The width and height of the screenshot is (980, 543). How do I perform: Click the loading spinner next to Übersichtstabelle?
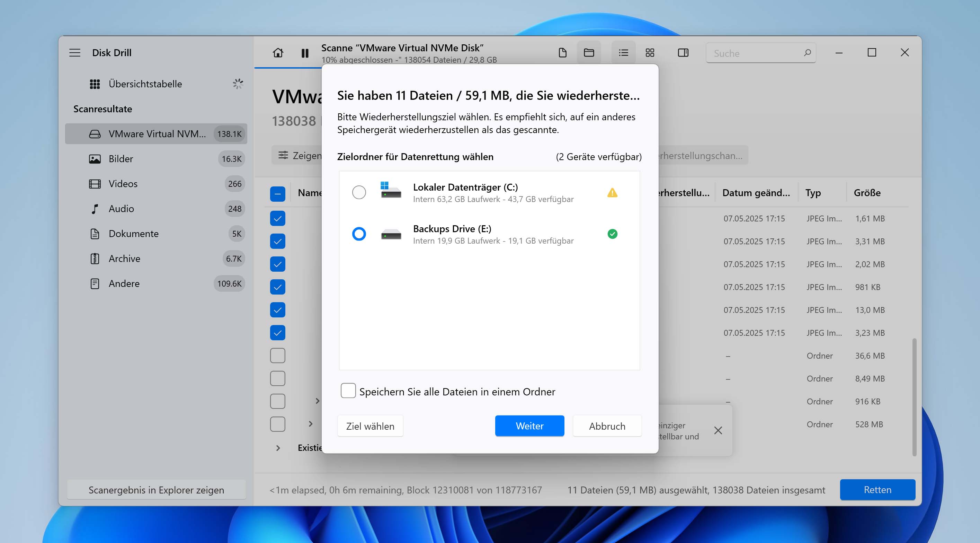(x=238, y=84)
